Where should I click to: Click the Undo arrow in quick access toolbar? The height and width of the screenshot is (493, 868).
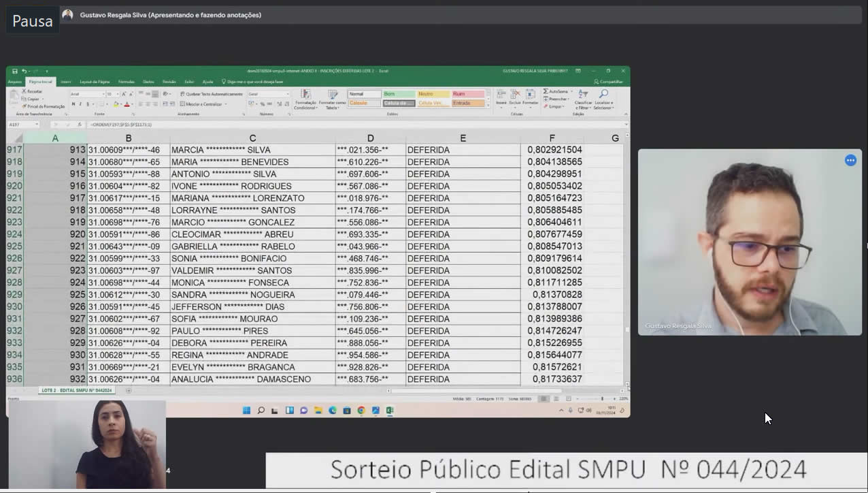point(24,71)
